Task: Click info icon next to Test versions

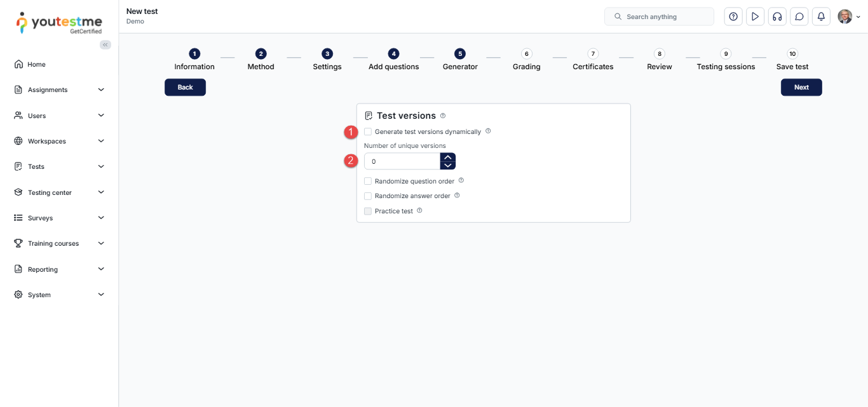Action: tap(443, 116)
